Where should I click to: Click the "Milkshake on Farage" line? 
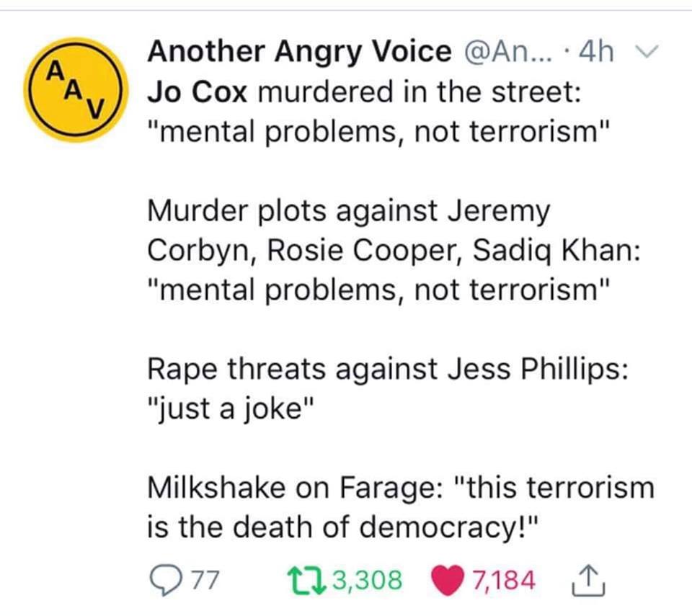[x=296, y=487]
